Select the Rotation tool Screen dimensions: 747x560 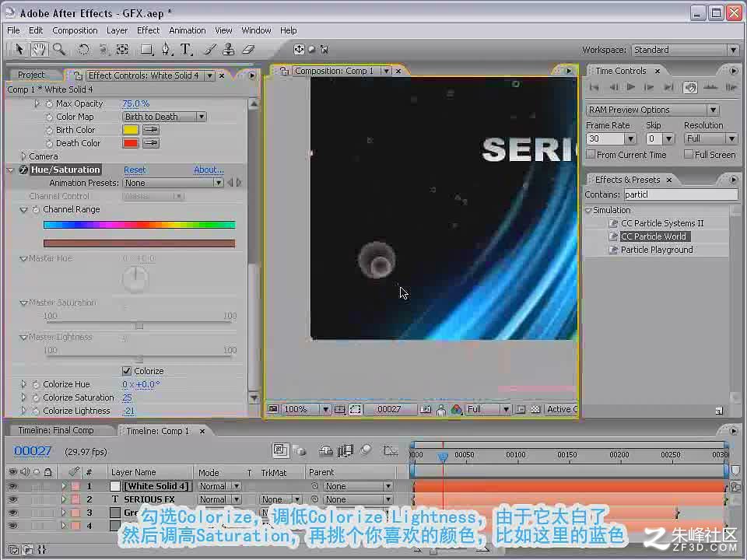[x=83, y=49]
